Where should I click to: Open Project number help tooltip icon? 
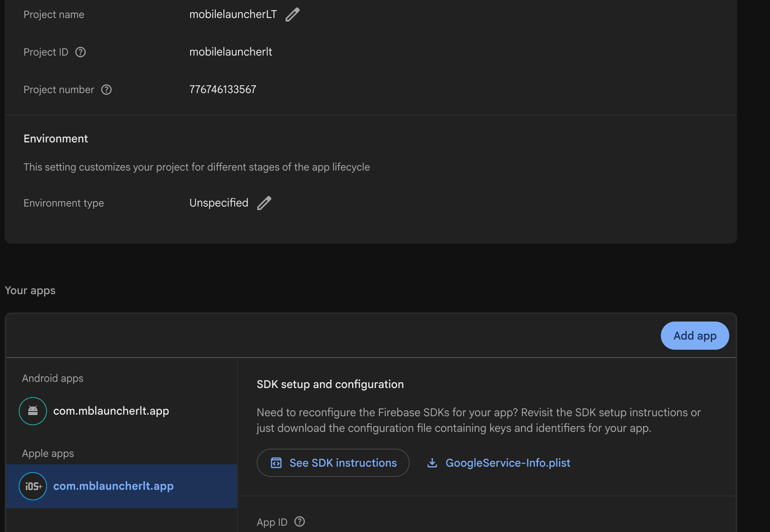(106, 90)
